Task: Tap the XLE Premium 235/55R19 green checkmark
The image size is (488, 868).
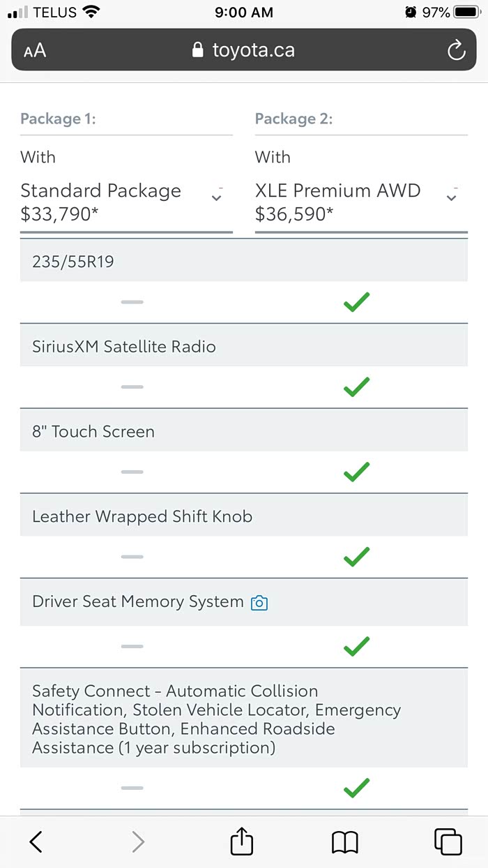Action: click(x=356, y=302)
